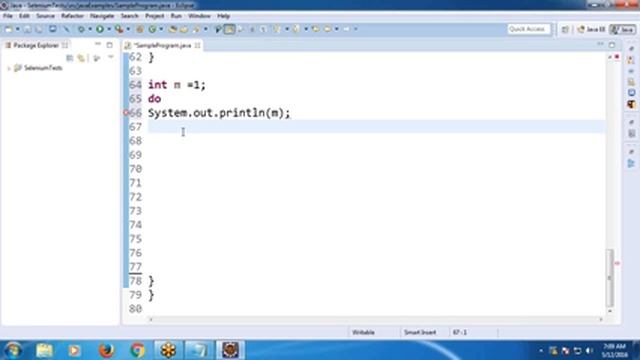This screenshot has height=360, width=640.
Task: Open dropdown next to New Java Class icon
Action: [161, 29]
